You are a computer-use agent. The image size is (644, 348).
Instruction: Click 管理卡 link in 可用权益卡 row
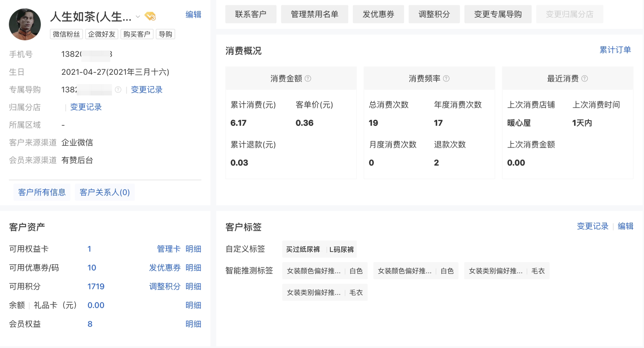coord(169,249)
